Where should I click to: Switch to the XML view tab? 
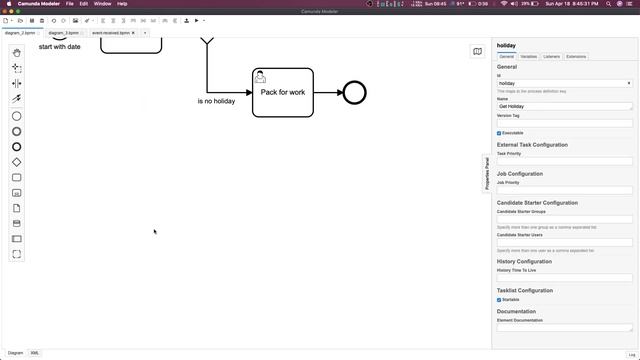pyautogui.click(x=34, y=353)
